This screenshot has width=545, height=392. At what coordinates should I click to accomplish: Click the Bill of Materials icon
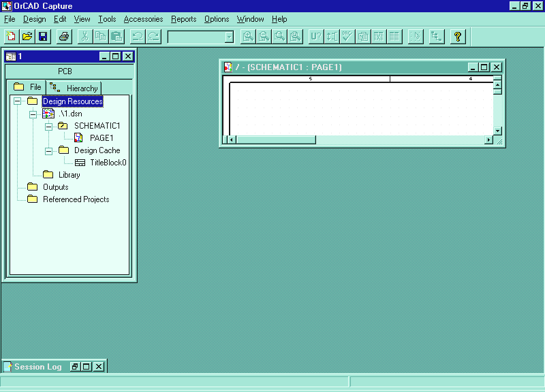point(395,37)
